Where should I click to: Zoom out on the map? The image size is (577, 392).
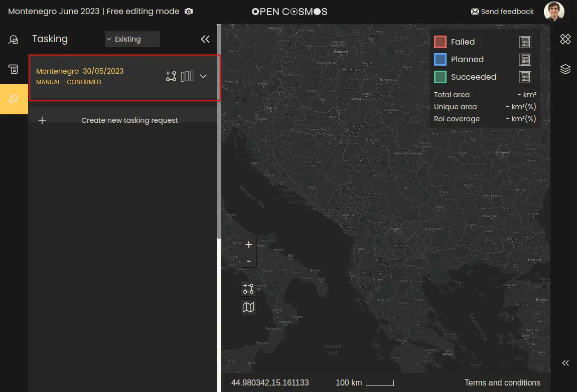click(x=248, y=261)
